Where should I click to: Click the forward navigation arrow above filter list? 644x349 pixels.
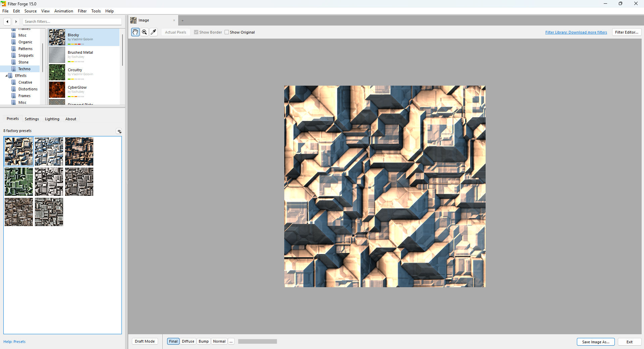click(x=16, y=21)
